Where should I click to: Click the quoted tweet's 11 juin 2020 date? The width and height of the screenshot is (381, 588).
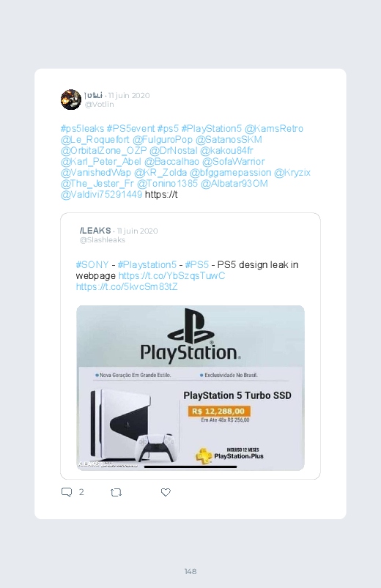tap(138, 231)
